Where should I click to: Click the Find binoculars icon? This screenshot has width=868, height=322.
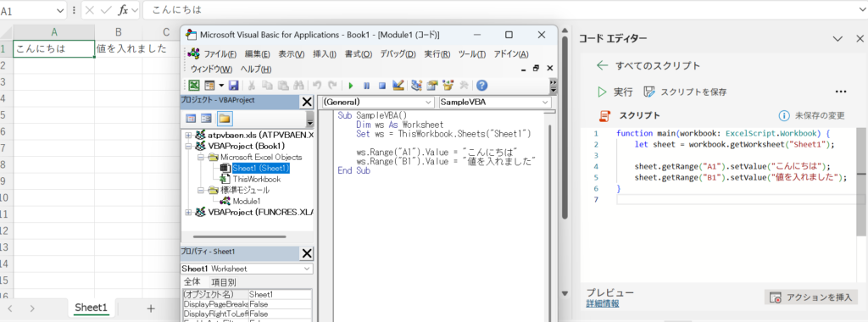coord(299,86)
